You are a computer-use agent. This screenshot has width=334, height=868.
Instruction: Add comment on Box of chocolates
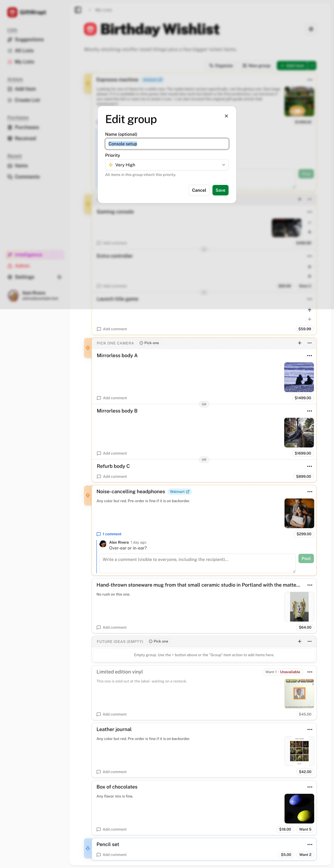(x=111, y=829)
